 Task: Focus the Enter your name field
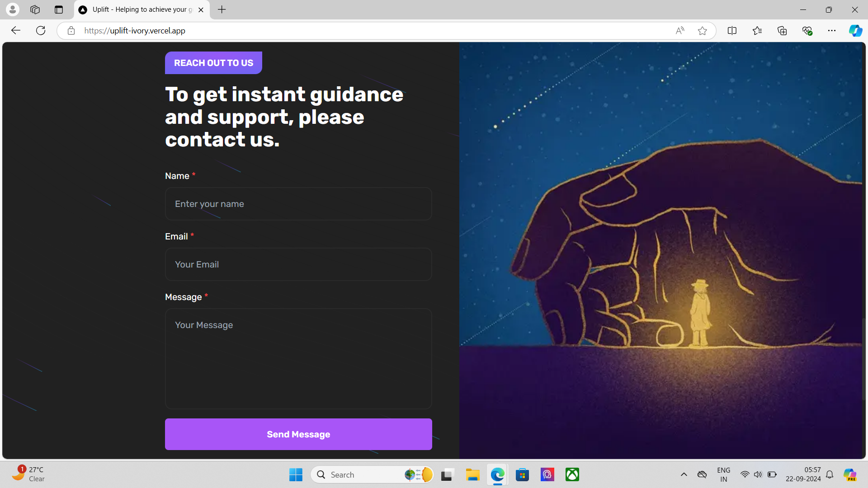(298, 204)
